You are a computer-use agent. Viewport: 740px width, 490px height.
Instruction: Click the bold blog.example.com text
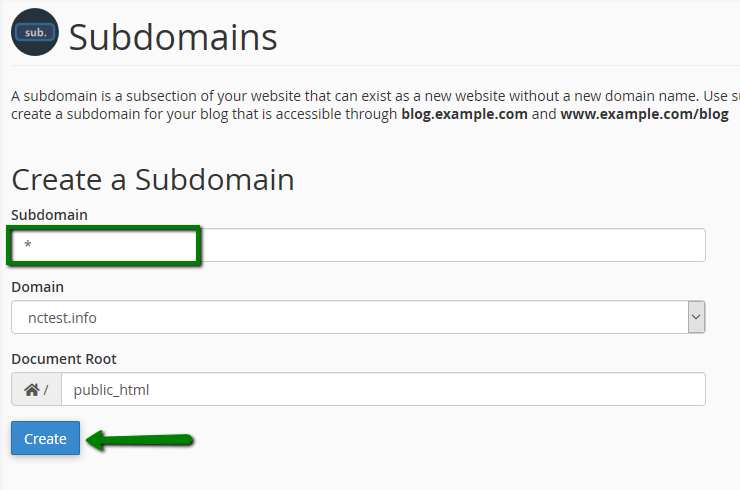click(x=464, y=115)
